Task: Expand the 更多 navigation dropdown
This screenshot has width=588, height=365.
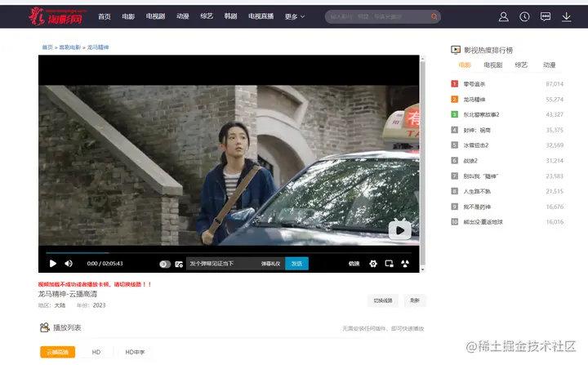Action: pyautogui.click(x=294, y=16)
